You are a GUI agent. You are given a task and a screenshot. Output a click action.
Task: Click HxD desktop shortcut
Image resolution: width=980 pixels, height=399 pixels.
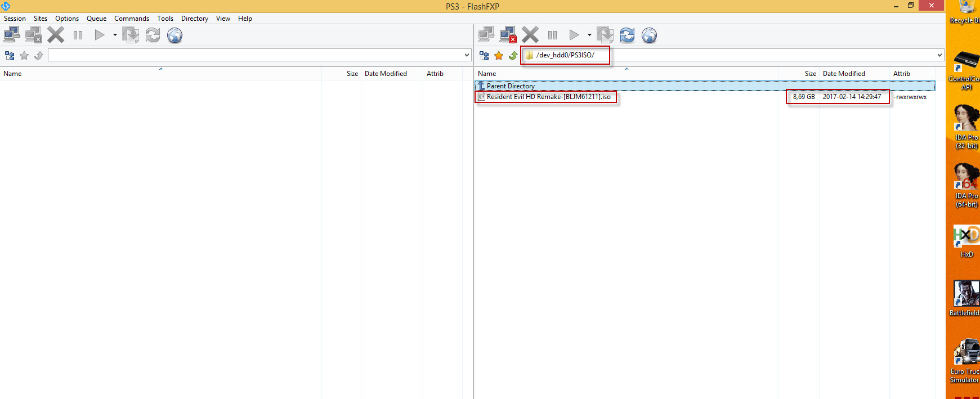point(966,240)
